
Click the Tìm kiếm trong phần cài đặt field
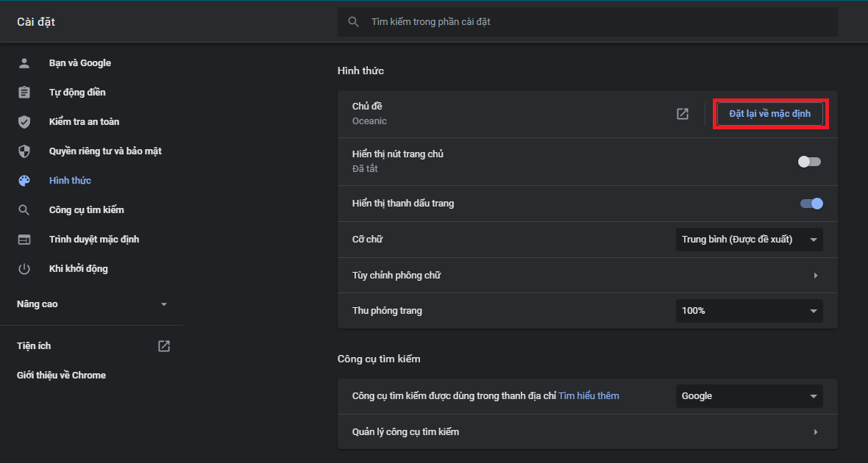(x=587, y=22)
